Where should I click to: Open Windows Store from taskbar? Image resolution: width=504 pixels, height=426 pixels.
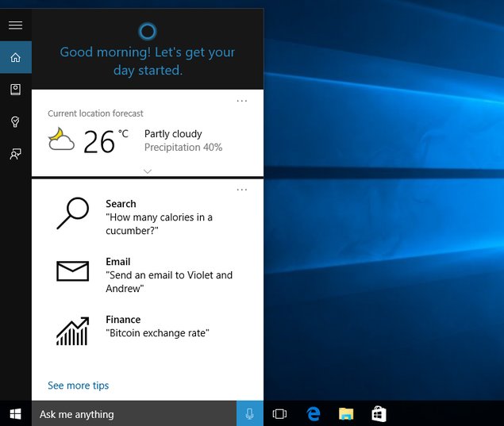tap(379, 414)
